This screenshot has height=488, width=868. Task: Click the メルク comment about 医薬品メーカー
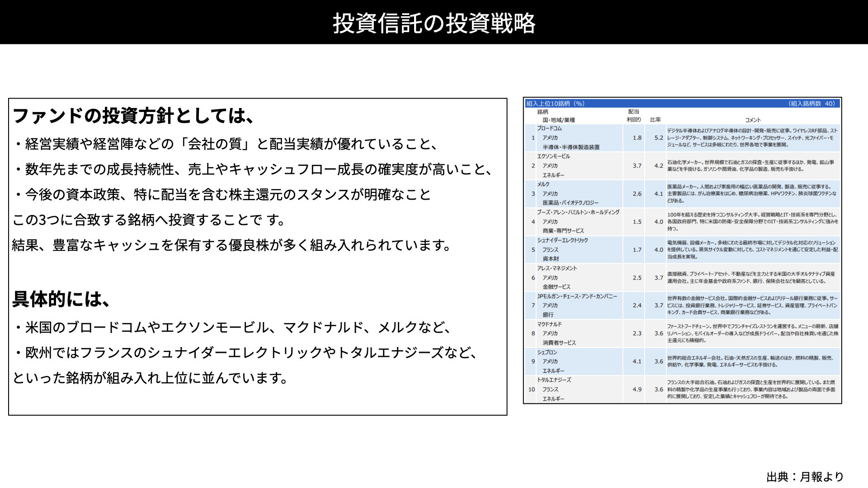click(x=752, y=194)
